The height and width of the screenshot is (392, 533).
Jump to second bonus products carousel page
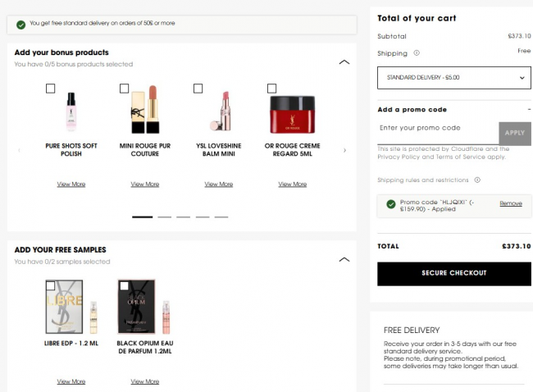(x=165, y=217)
